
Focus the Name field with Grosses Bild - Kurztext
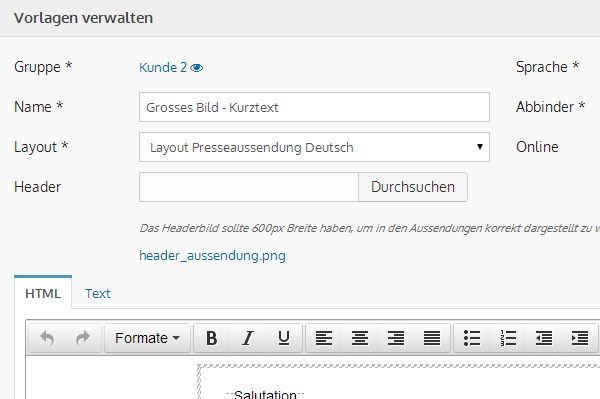click(x=314, y=107)
